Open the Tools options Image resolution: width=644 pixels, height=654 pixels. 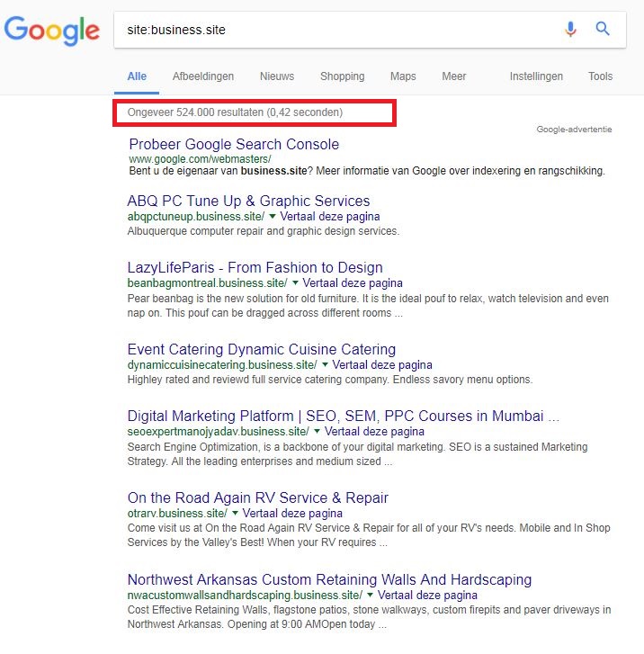(600, 76)
